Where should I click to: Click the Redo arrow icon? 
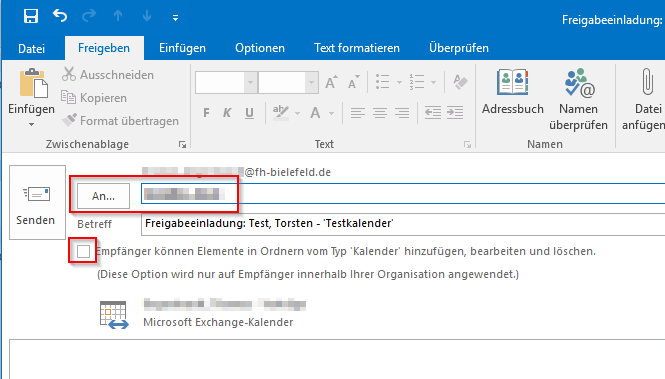[89, 16]
